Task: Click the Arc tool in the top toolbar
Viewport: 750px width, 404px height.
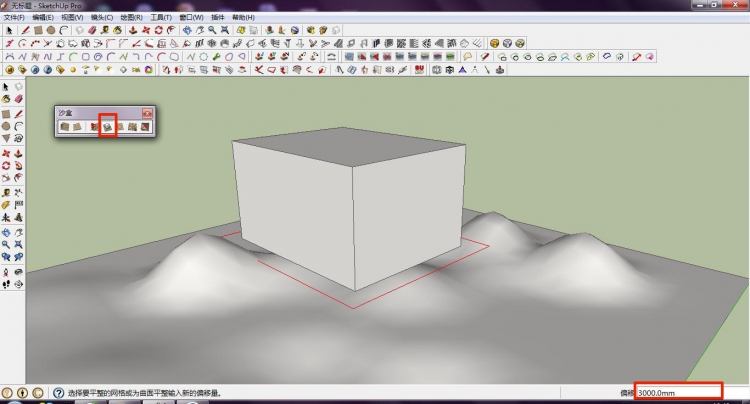Action: [x=64, y=30]
